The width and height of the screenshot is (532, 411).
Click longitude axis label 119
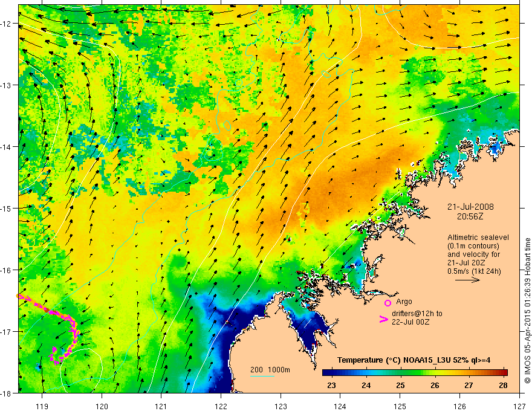click(42, 406)
